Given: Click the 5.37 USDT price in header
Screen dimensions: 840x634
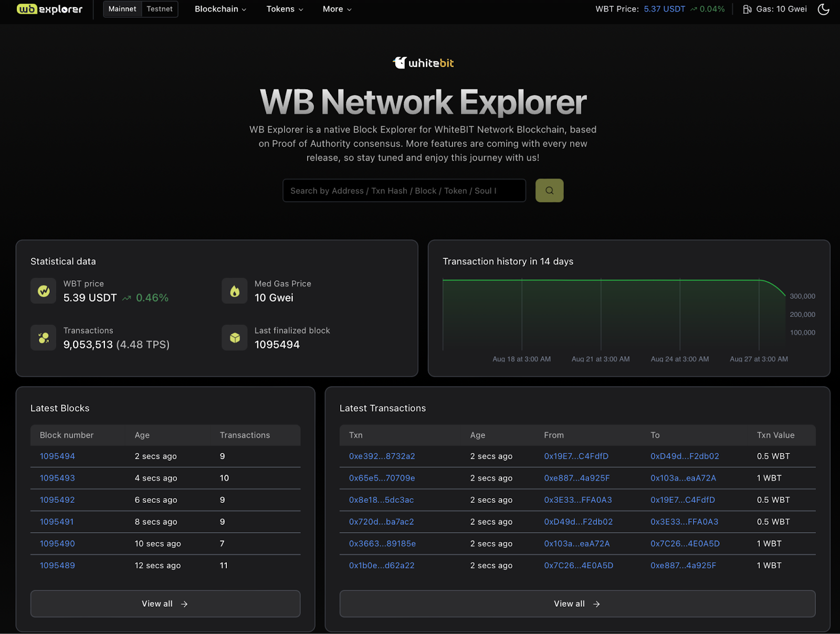Looking at the screenshot, I should click(665, 9).
